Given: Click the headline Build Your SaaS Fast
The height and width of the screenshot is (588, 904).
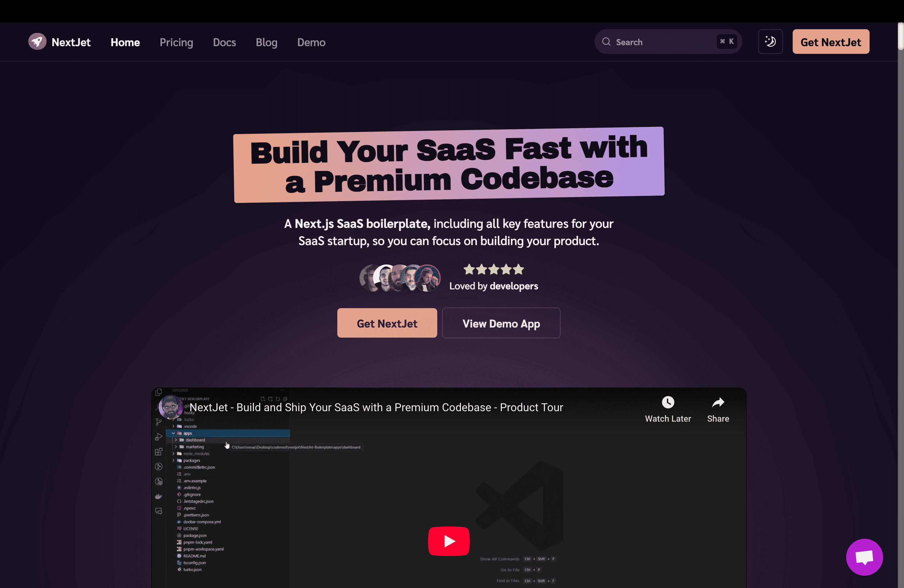Looking at the screenshot, I should [449, 165].
